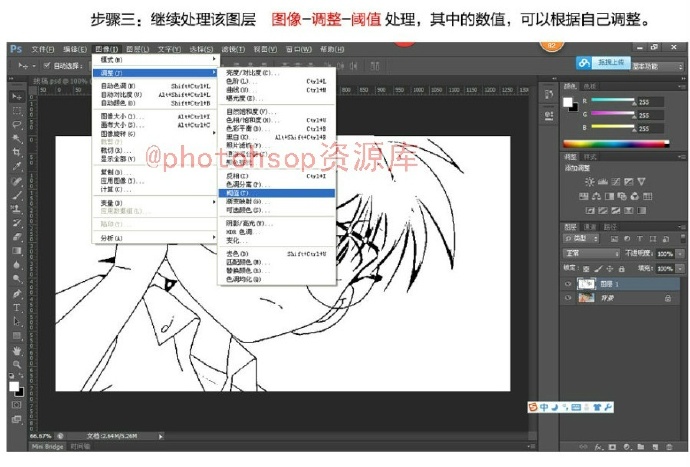This screenshot has height=467, width=690.
Task: Add a Curves adjustment layer icon
Action: click(616, 181)
